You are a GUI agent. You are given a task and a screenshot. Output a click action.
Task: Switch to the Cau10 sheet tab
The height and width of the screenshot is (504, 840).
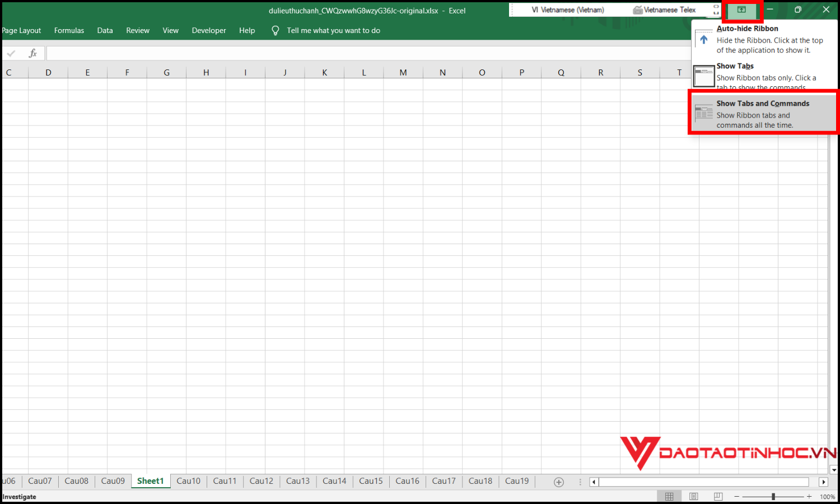[x=188, y=481]
